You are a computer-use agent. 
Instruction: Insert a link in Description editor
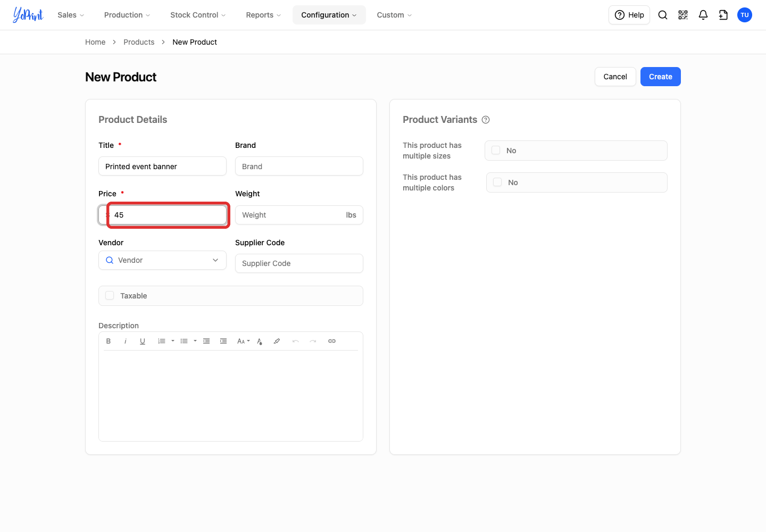pyautogui.click(x=332, y=341)
